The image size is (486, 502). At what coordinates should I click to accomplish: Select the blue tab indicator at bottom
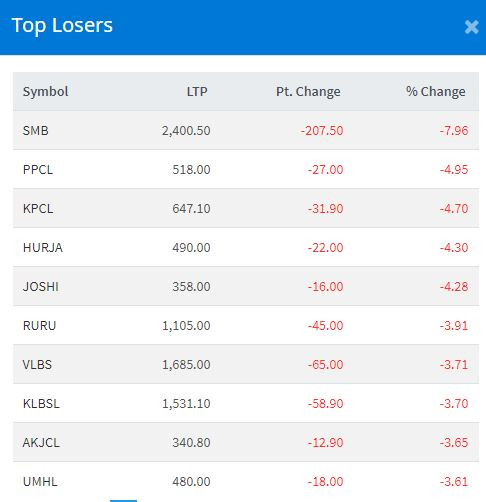(x=123, y=501)
